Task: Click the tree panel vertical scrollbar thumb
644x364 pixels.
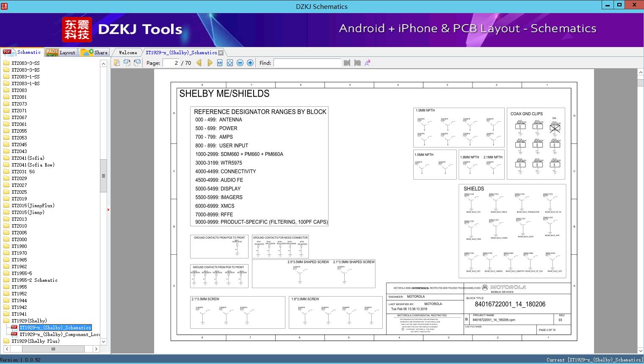Action: (103, 176)
